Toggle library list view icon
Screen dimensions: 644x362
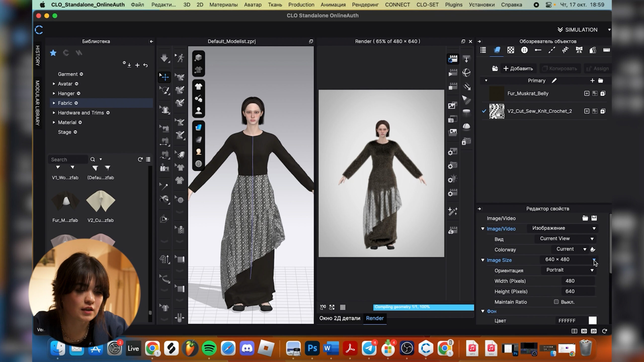pyautogui.click(x=148, y=159)
